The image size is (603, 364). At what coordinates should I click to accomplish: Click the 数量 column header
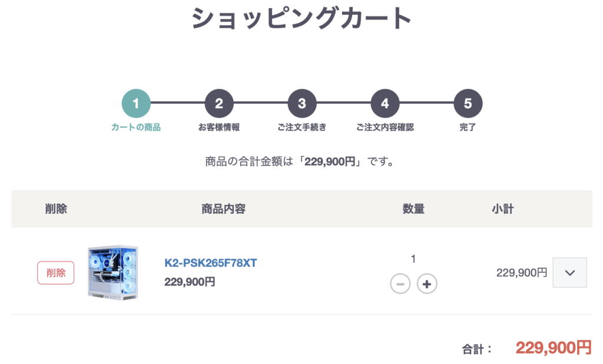pyautogui.click(x=413, y=209)
